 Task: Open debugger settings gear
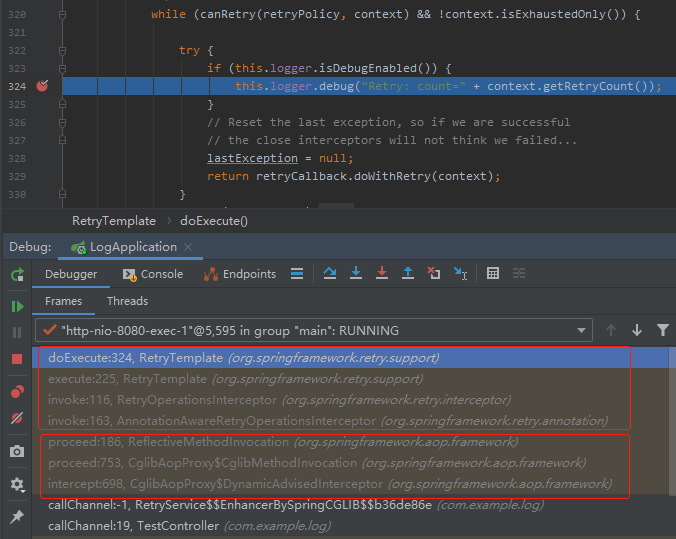(17, 484)
